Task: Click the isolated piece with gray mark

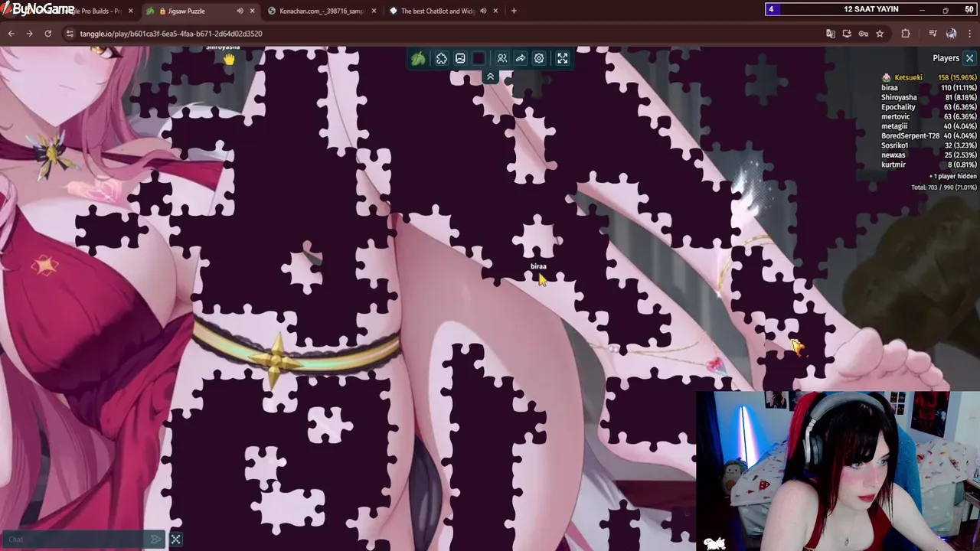Action: coord(304,266)
